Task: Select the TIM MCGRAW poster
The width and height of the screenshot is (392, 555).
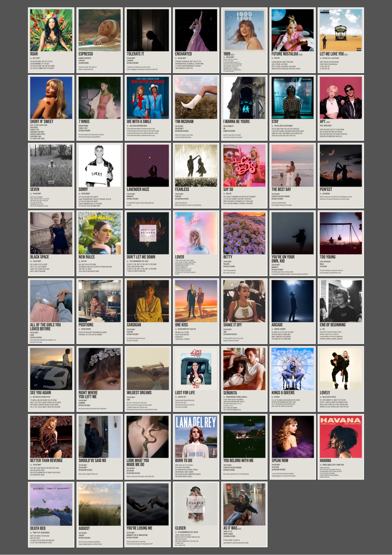Action: [x=196, y=108]
